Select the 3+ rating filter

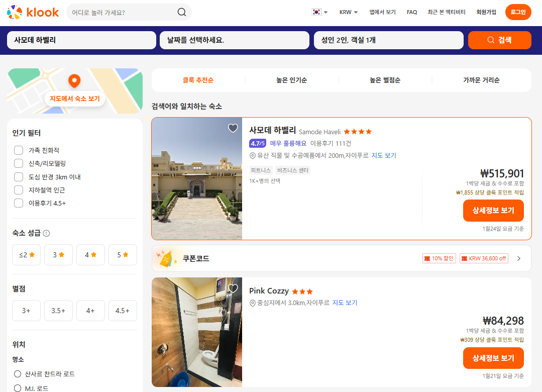coord(26,311)
